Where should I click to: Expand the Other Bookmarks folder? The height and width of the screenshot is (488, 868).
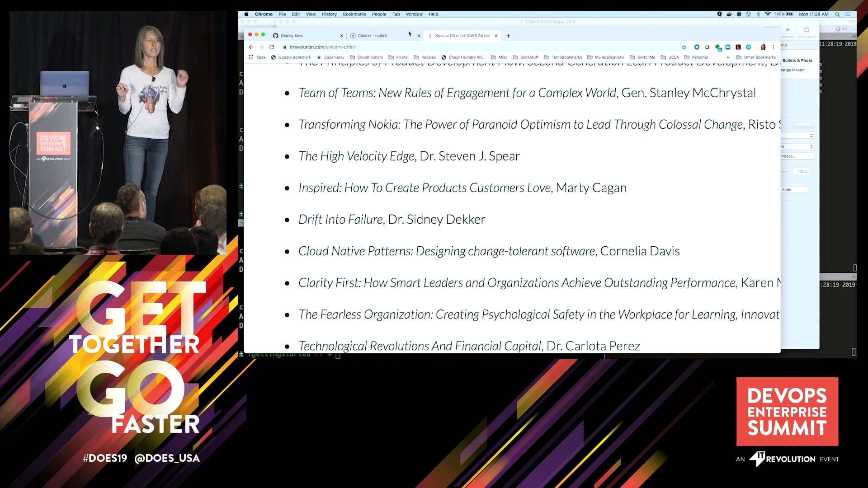click(756, 57)
